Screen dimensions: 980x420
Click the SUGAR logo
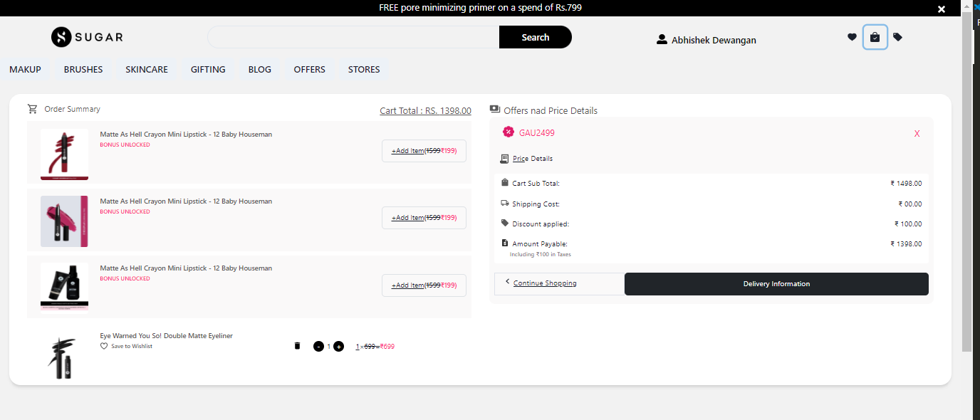tap(87, 37)
